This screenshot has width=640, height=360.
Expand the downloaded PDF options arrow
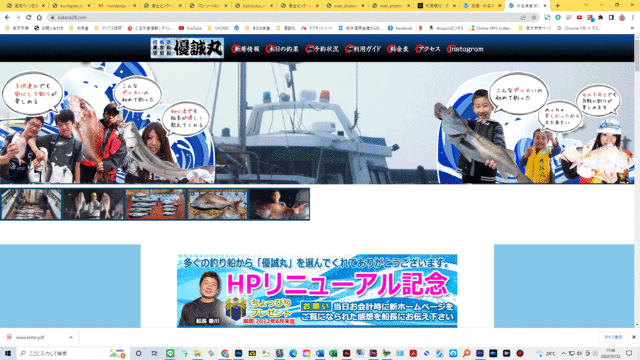pos(71,338)
